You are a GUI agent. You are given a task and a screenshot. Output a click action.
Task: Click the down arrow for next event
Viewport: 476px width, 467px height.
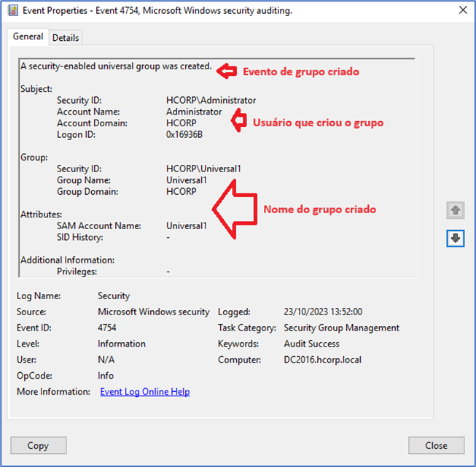[x=456, y=239]
